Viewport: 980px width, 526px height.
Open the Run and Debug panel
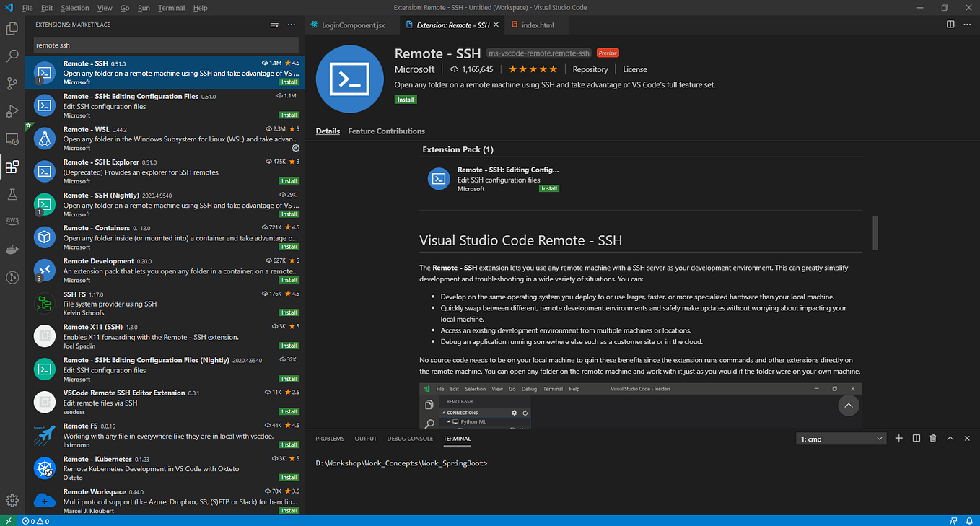(12, 111)
